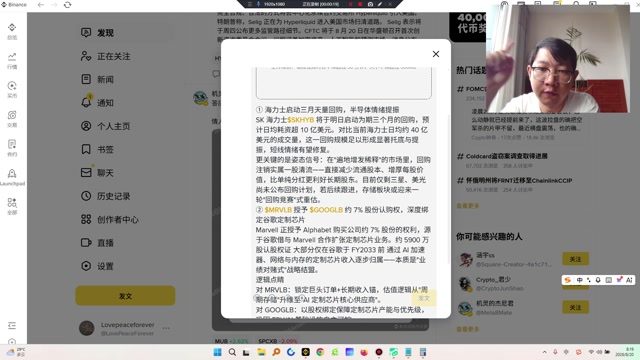Viewport: 640px width, 360px height.
Task: Open Crypto_君少 profile
Action: coord(493,280)
